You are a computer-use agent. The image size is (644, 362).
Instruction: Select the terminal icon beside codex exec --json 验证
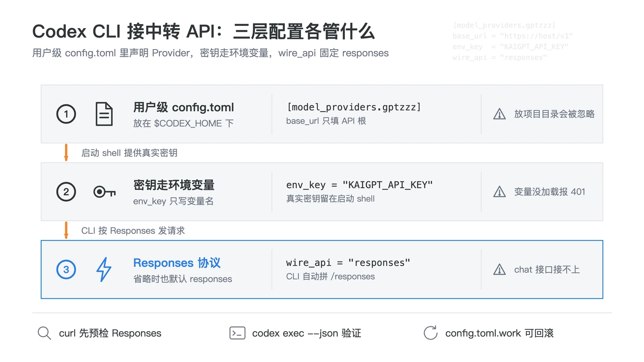tap(237, 333)
